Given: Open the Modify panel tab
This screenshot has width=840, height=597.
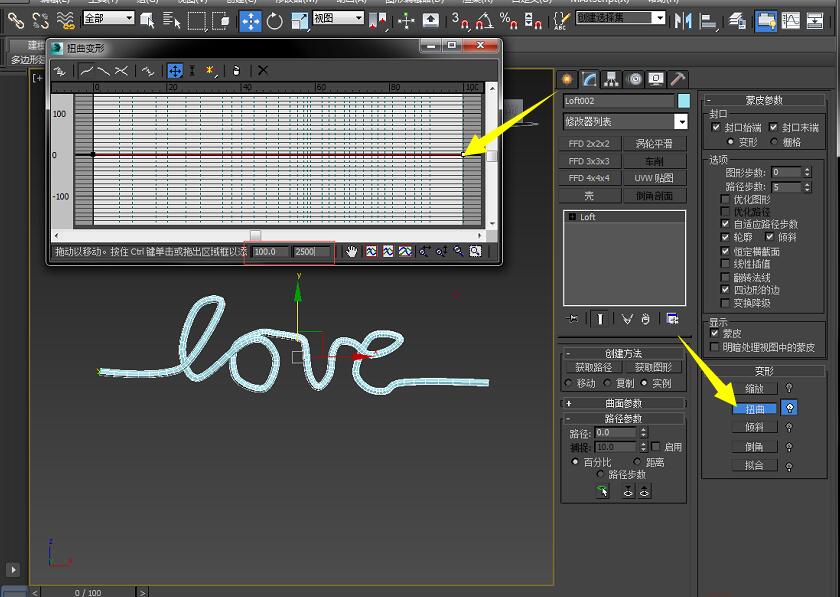Looking at the screenshot, I should tap(590, 80).
